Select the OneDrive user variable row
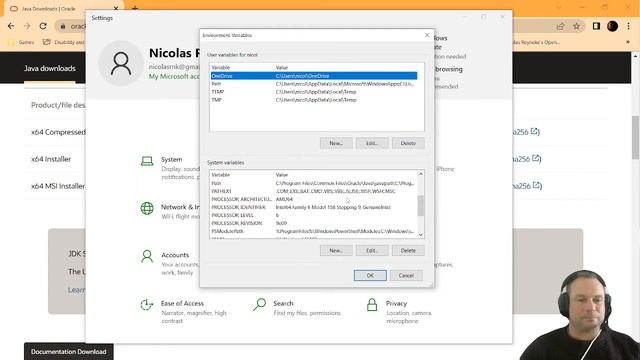 click(314, 76)
